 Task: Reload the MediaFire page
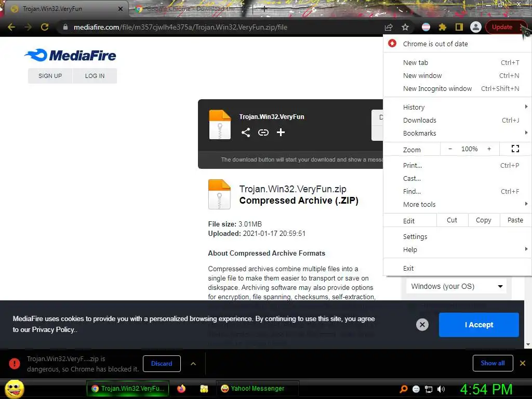45,27
